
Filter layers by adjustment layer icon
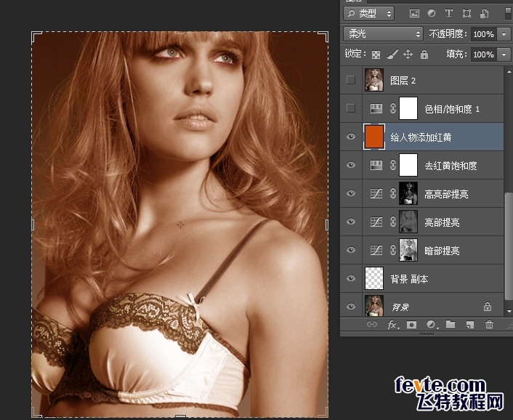click(x=432, y=13)
